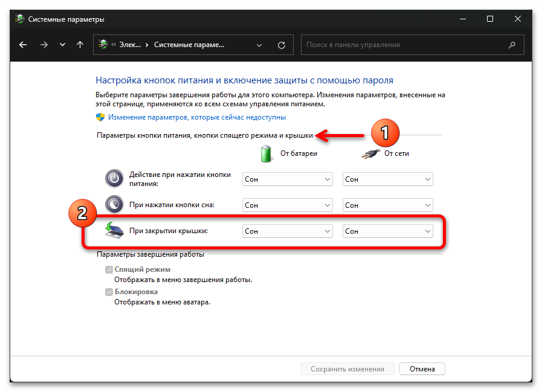Click the Элек... breadcrumb segment

pos(130,45)
